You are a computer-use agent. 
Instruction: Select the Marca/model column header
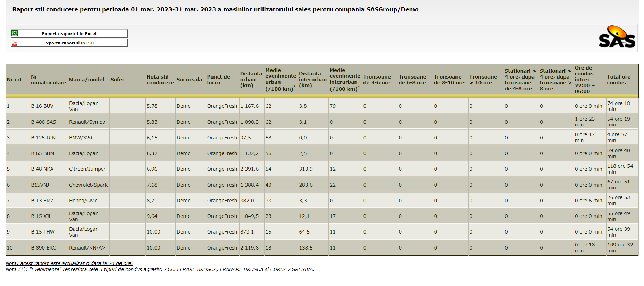(x=86, y=80)
